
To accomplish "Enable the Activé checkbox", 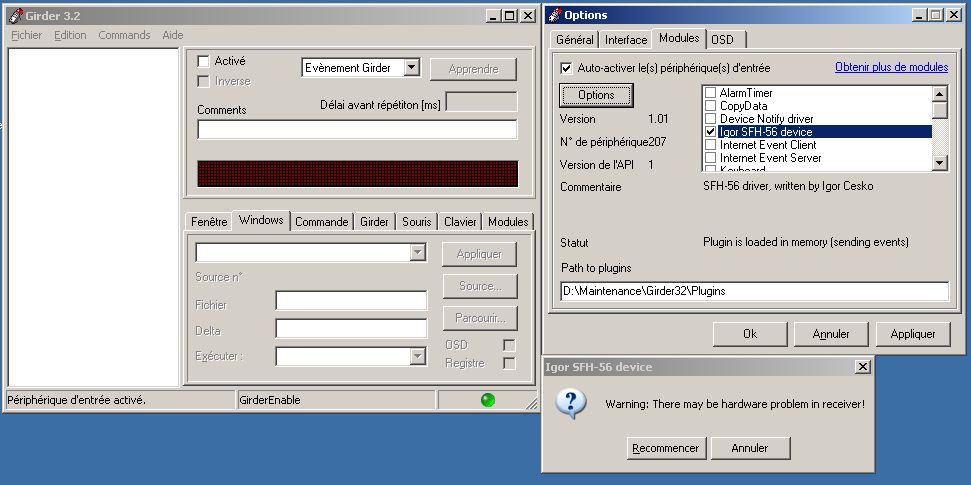I will coord(204,61).
